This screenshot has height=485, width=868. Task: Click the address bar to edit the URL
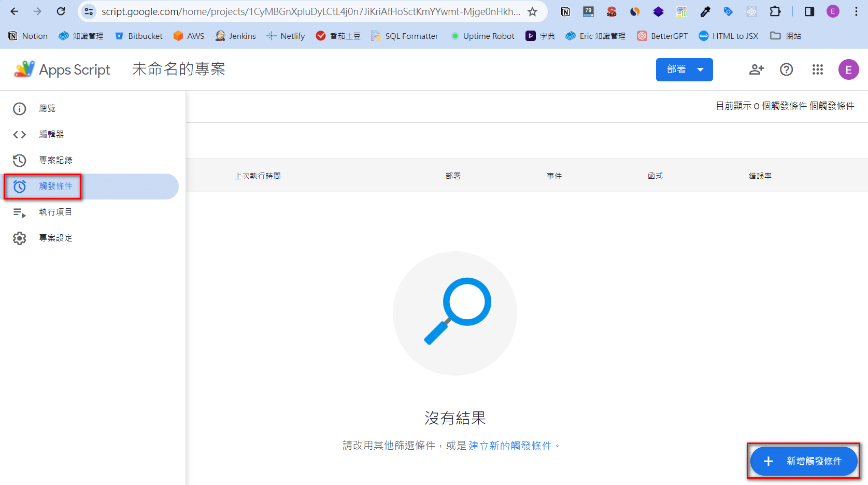pos(311,11)
